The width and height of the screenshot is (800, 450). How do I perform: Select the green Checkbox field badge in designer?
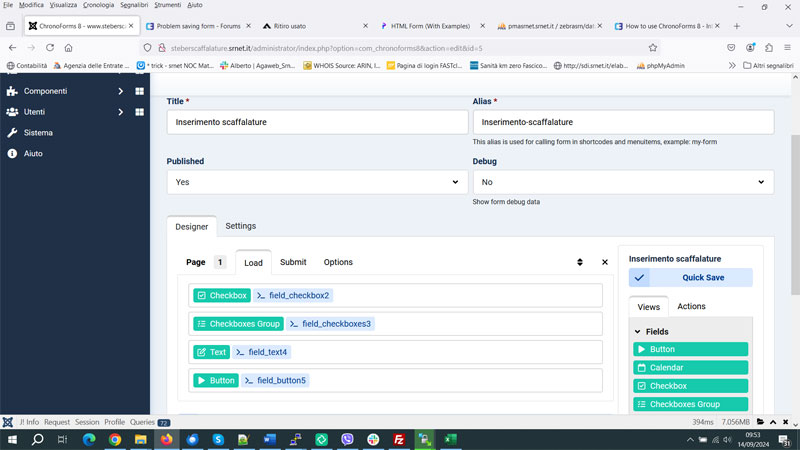(x=221, y=296)
